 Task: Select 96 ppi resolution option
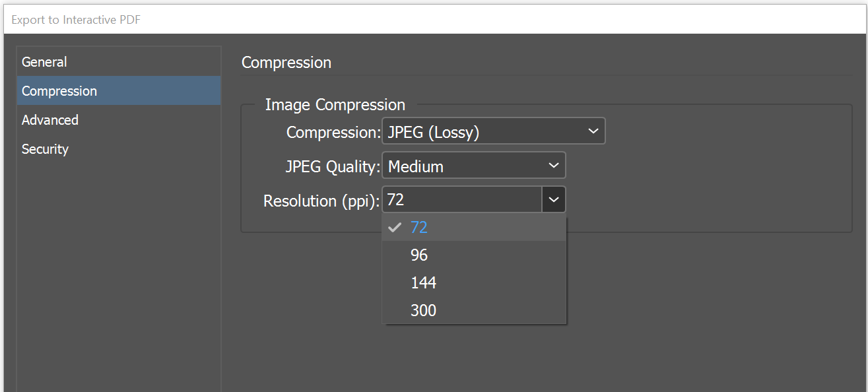[x=419, y=255]
